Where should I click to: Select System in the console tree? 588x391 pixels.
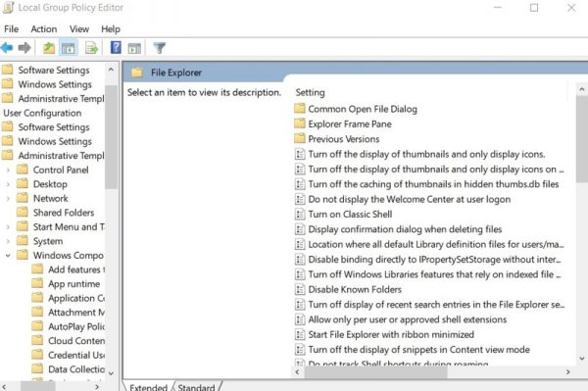48,241
